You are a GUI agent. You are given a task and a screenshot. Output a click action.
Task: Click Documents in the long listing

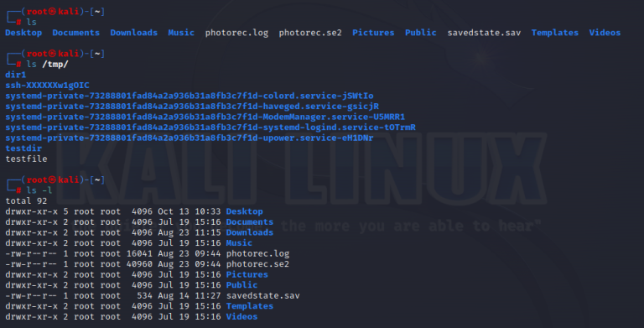(x=250, y=222)
